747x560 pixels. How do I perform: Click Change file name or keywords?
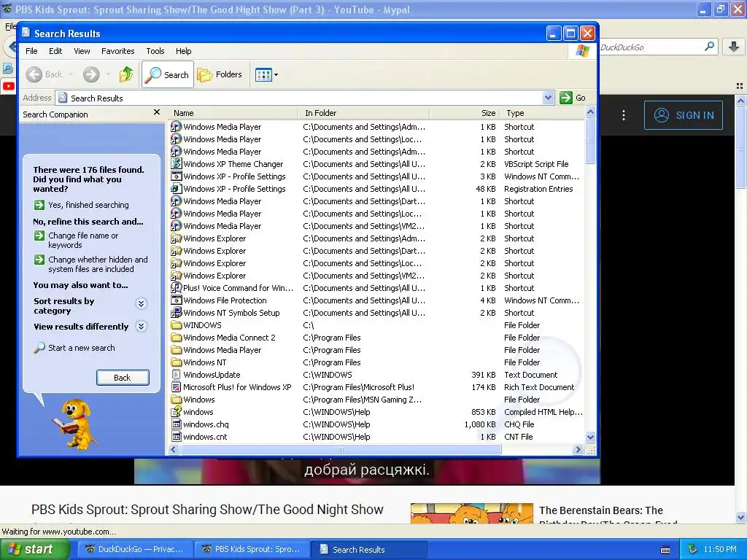76,240
